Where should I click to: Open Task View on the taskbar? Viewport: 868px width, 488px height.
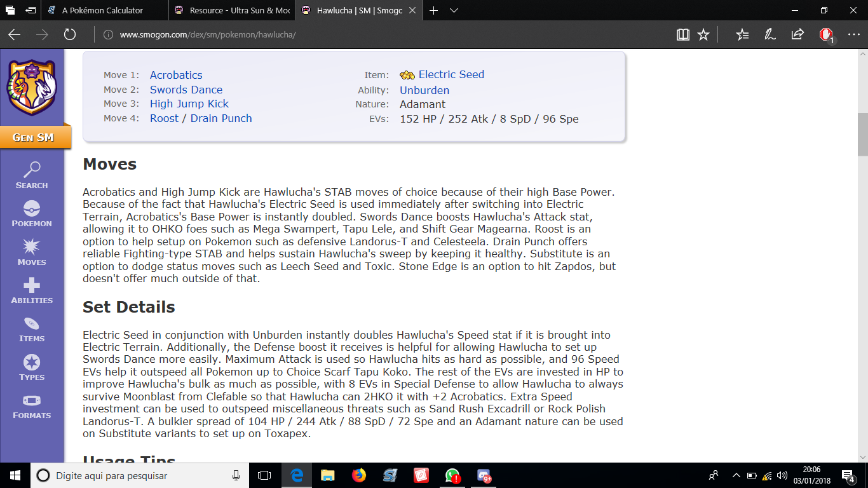coord(264,475)
